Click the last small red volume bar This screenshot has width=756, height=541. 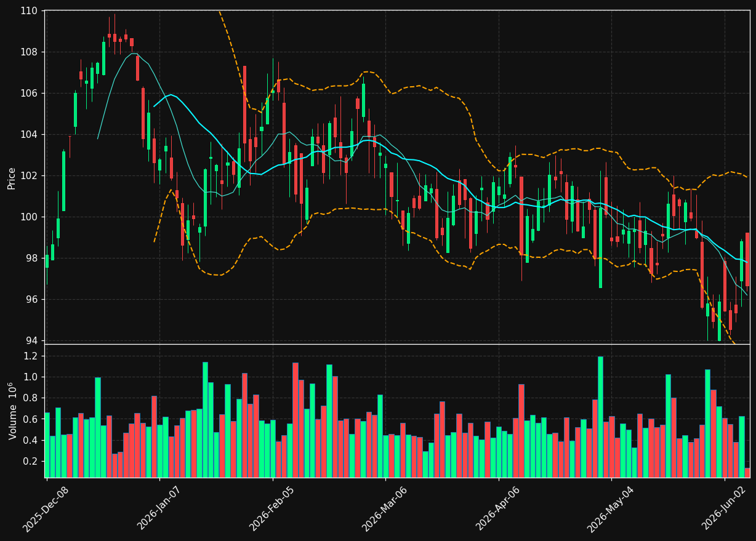pyautogui.click(x=747, y=473)
